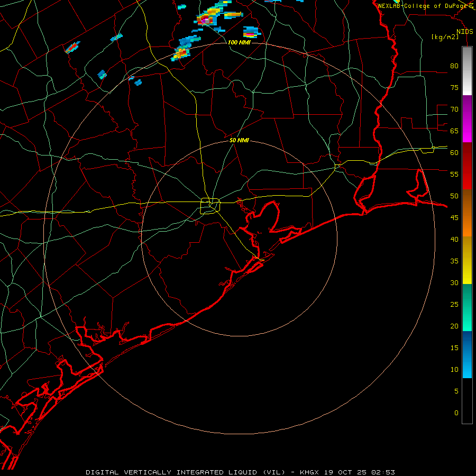This screenshot has width=476, height=476.
Task: Click the 35 value on the scale
Action: tap(454, 261)
